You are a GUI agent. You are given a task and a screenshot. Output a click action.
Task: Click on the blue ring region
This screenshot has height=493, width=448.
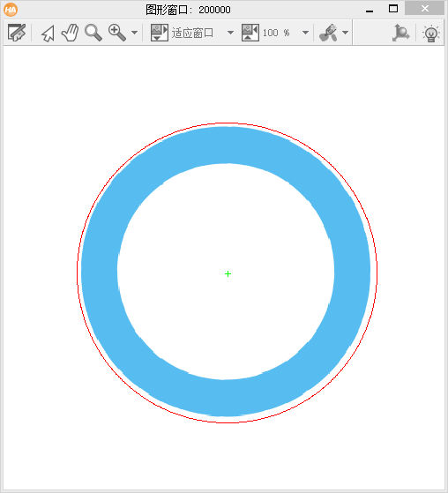pos(226,145)
